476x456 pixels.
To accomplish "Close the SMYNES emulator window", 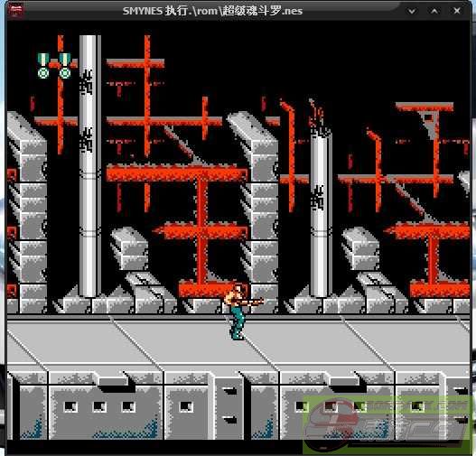I will click(x=457, y=11).
